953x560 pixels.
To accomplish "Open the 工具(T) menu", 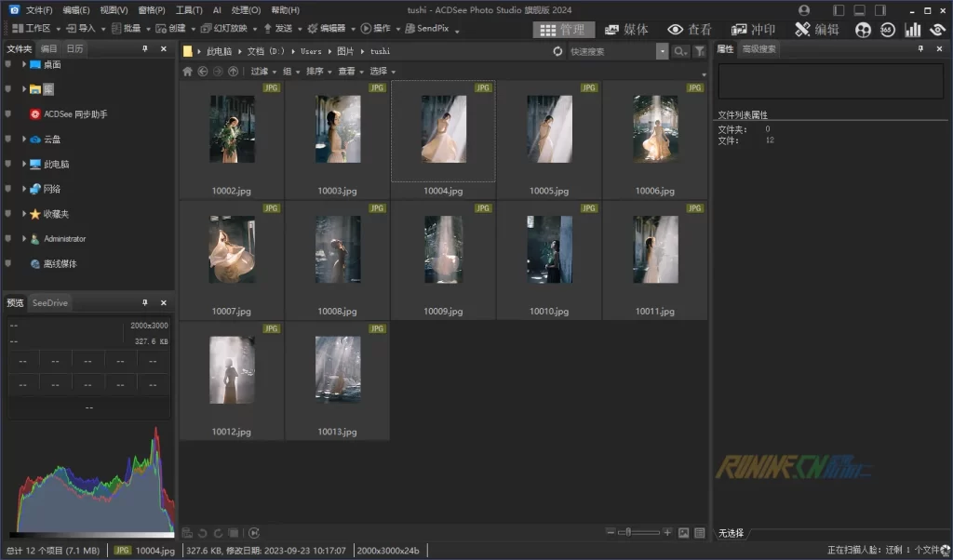I will coord(189,9).
